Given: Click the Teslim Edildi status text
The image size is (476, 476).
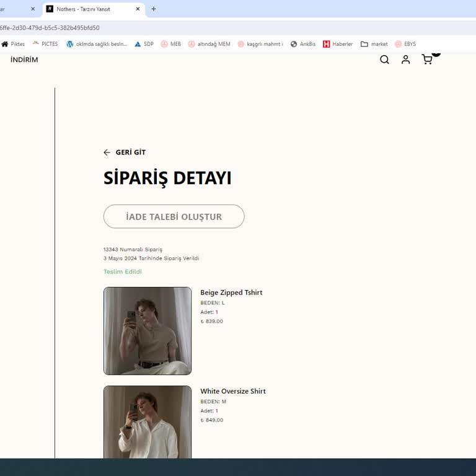Looking at the screenshot, I should tap(123, 271).
